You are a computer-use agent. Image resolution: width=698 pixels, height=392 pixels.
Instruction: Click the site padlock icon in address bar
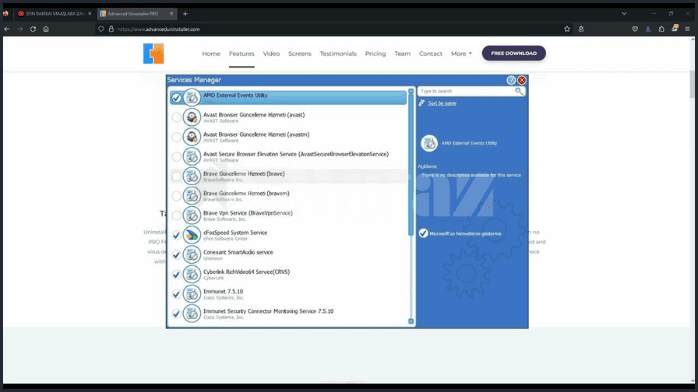point(111,29)
